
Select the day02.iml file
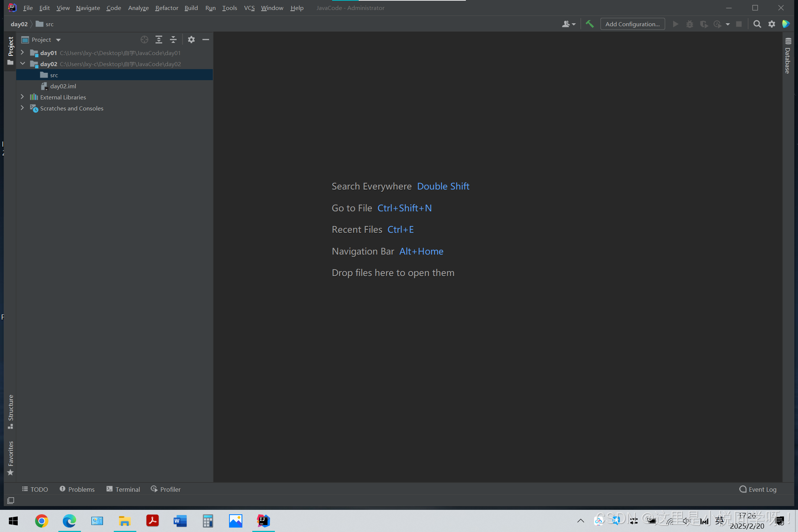63,86
